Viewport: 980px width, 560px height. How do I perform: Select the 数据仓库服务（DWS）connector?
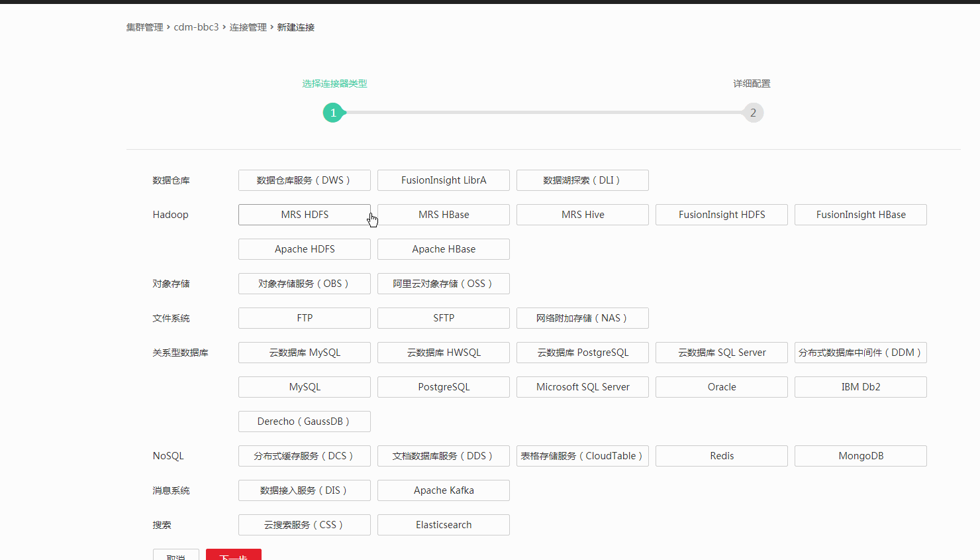(x=305, y=180)
